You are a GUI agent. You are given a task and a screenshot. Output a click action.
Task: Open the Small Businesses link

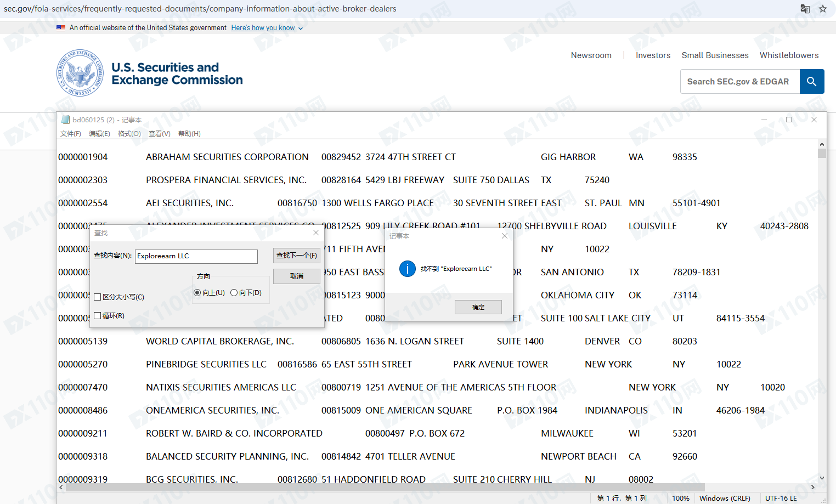pos(715,55)
